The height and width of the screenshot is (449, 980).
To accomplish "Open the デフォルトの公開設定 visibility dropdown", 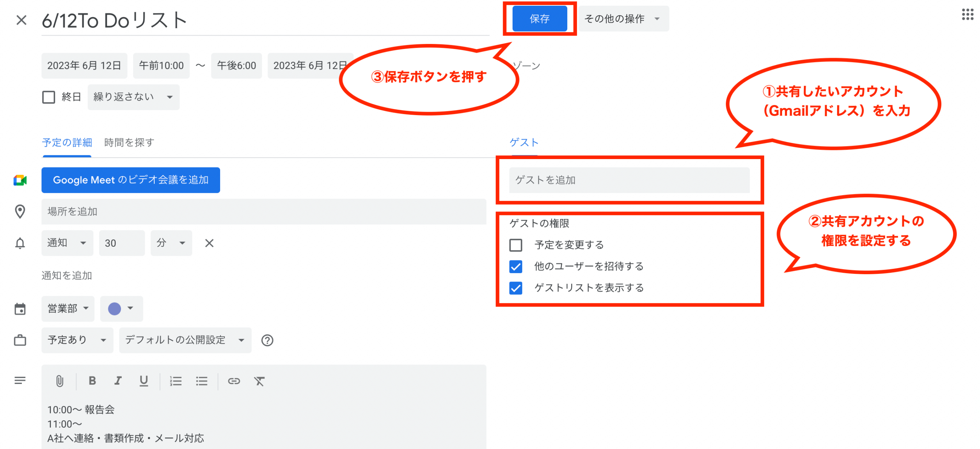I will (185, 340).
